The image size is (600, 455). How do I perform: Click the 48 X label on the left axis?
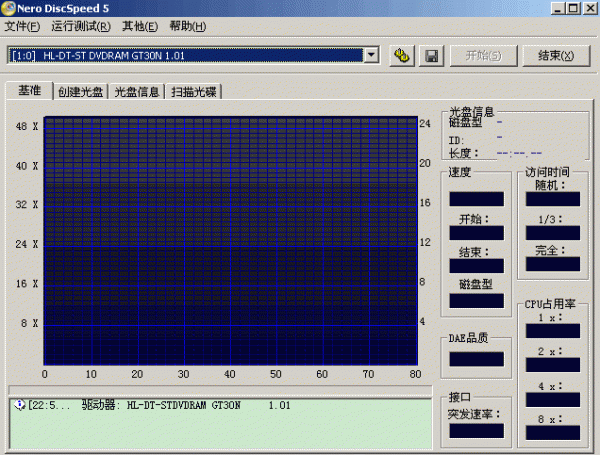tap(27, 126)
